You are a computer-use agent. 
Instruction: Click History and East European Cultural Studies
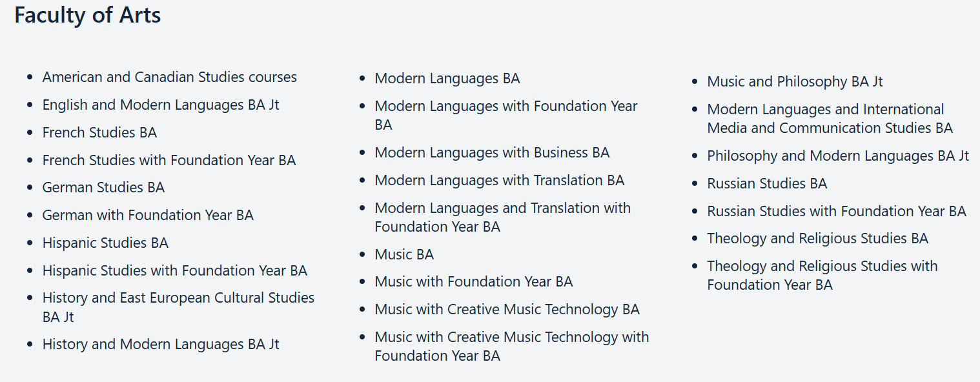(x=178, y=298)
